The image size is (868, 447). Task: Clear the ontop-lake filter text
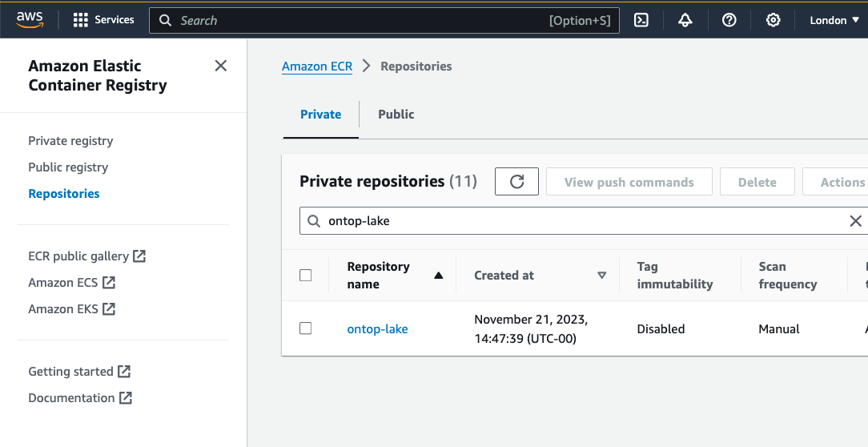[x=855, y=221]
